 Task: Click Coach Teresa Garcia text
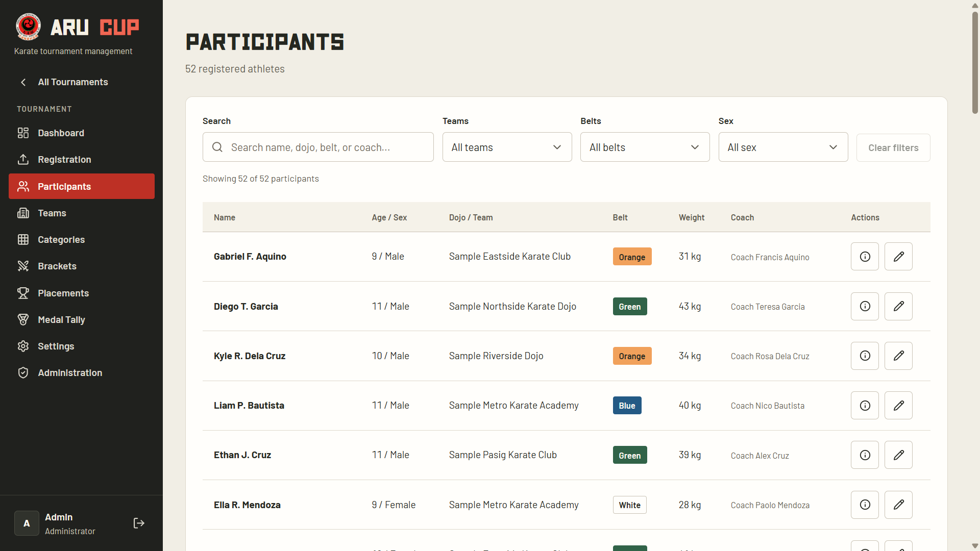tap(768, 307)
